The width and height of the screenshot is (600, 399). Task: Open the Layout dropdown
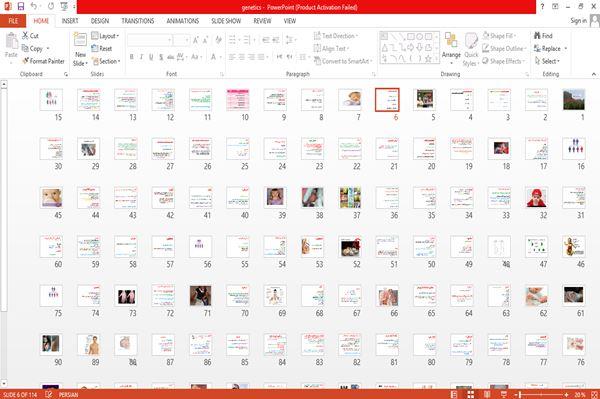(105, 36)
